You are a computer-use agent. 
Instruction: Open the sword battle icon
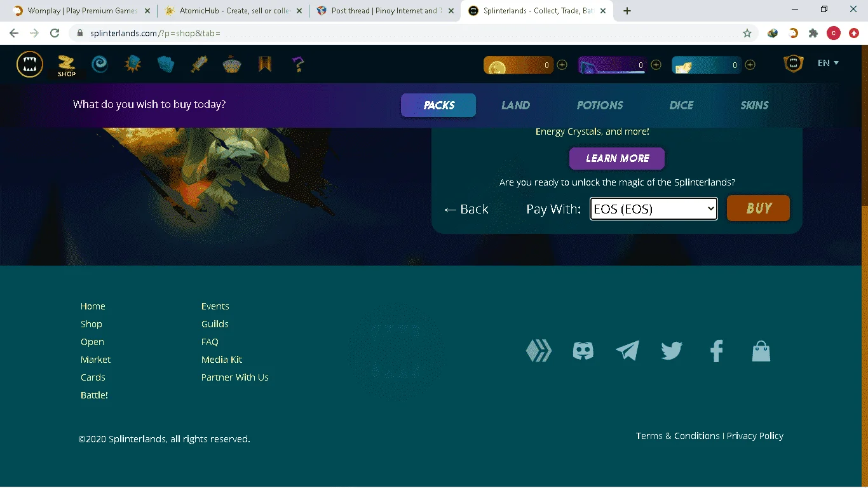[200, 64]
